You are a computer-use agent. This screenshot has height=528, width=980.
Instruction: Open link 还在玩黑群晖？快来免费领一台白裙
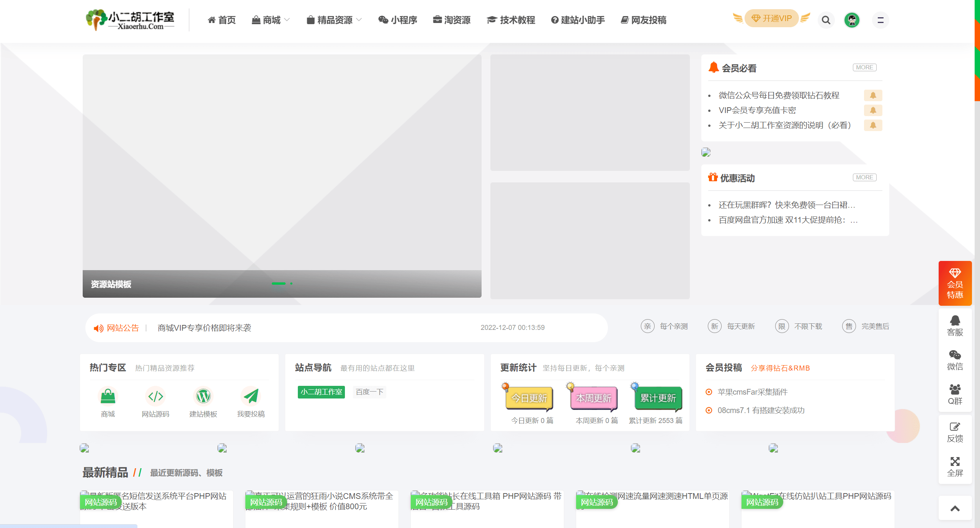pyautogui.click(x=787, y=205)
